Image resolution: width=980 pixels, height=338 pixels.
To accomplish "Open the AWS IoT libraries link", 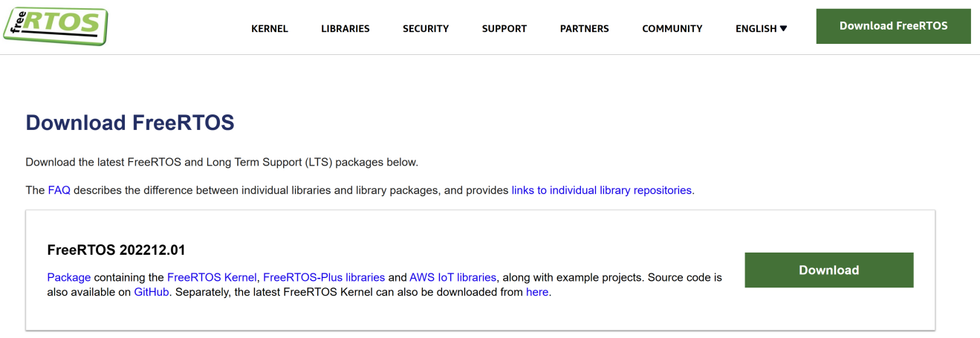I will pyautogui.click(x=452, y=277).
